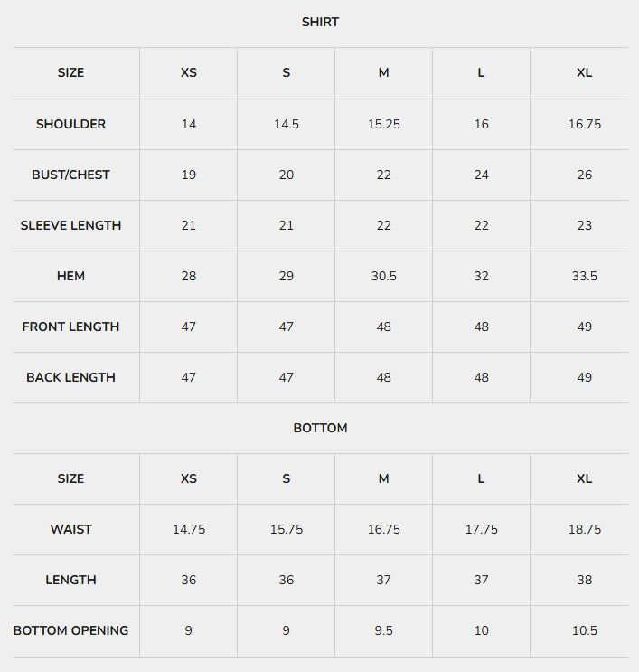The width and height of the screenshot is (639, 672).
Task: Click the SLEEVE LENGTH row label
Action: click(x=70, y=225)
